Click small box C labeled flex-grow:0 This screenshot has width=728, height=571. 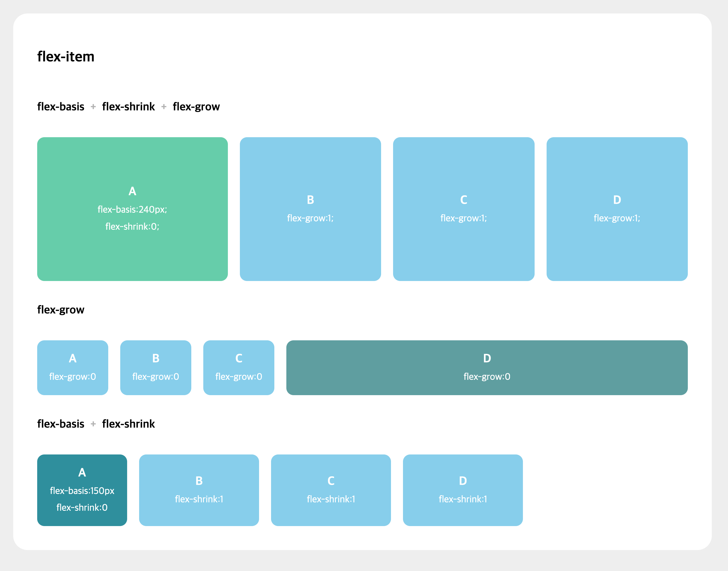pos(239,367)
